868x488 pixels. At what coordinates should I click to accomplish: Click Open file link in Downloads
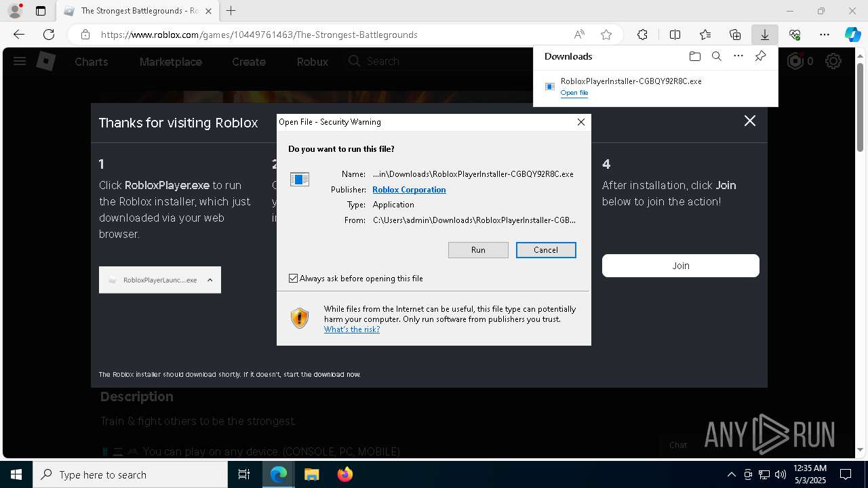pyautogui.click(x=574, y=93)
